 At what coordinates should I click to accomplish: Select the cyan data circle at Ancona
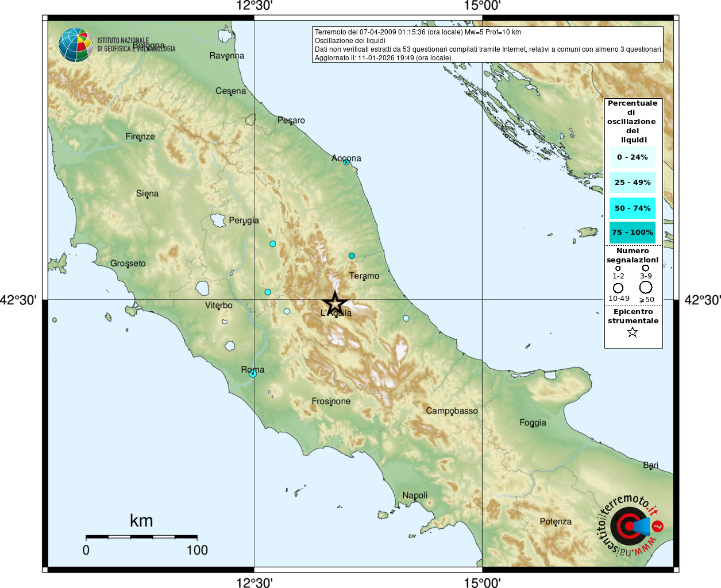point(346,163)
